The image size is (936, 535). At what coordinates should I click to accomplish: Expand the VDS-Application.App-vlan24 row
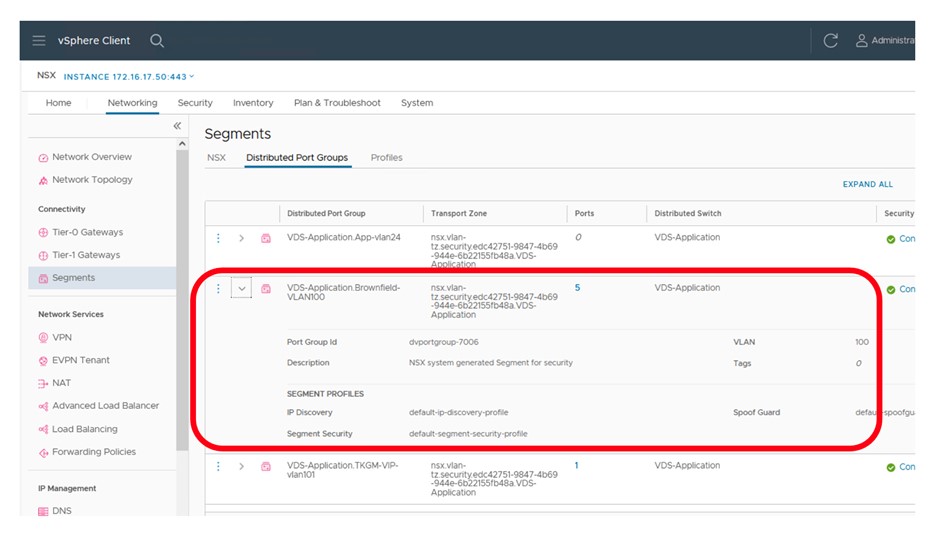tap(241, 238)
